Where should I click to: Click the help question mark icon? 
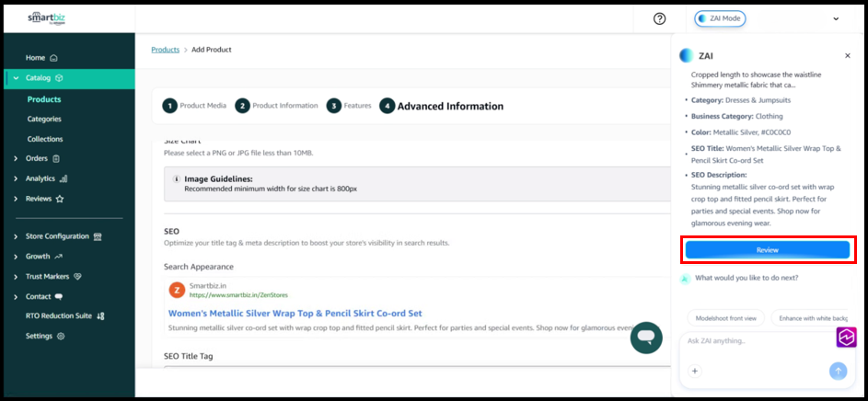pos(659,18)
